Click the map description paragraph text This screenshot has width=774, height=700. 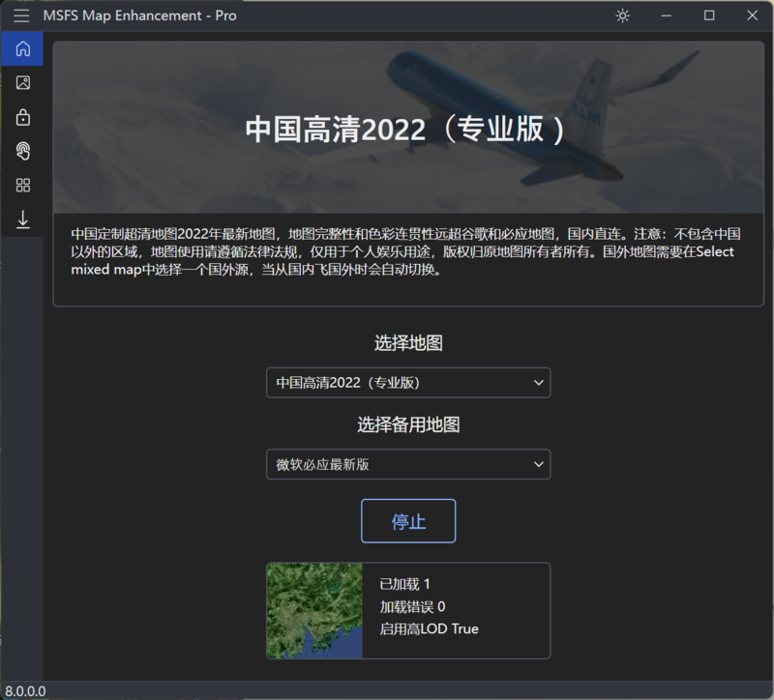click(405, 251)
